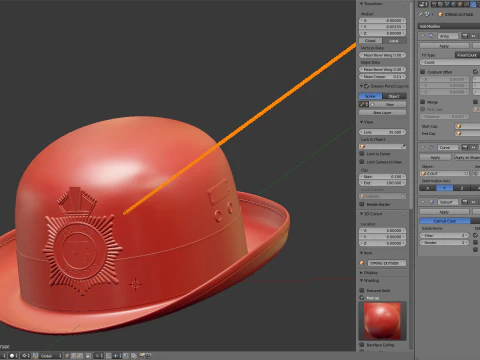This screenshot has height=360, width=480.
Task: Switch to Render Layers properties tab icon
Action: click(x=440, y=4)
